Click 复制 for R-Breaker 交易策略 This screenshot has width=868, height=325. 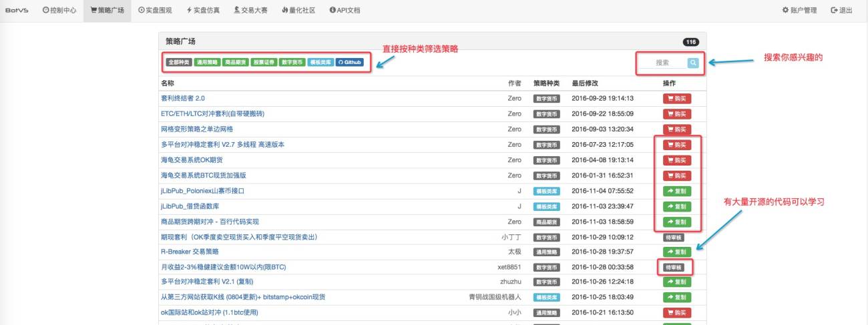(676, 252)
